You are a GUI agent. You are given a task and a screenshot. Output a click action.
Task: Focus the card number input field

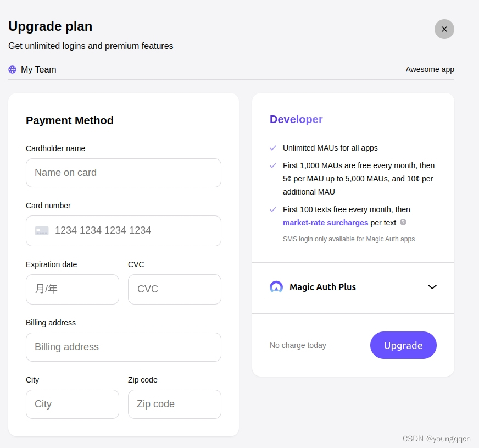click(124, 231)
